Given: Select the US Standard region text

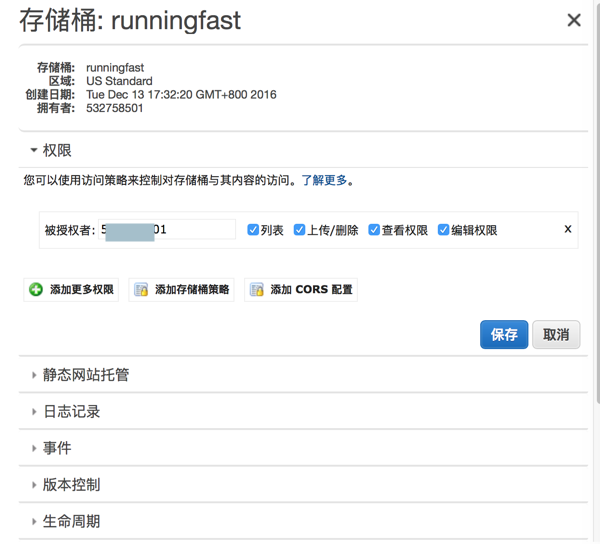Looking at the screenshot, I should 119,81.
